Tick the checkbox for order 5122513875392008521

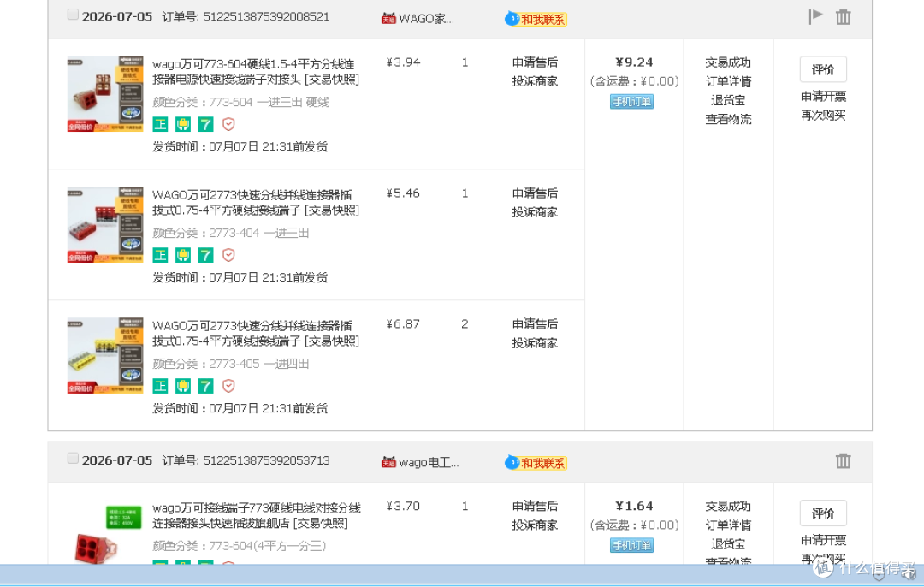click(x=73, y=15)
